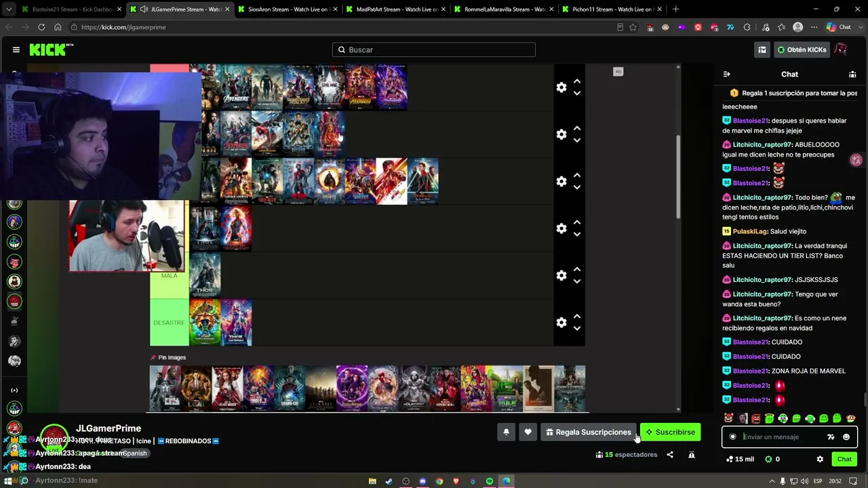Move the MALA tier row down
This screenshot has height=488, width=868.
[x=577, y=281]
